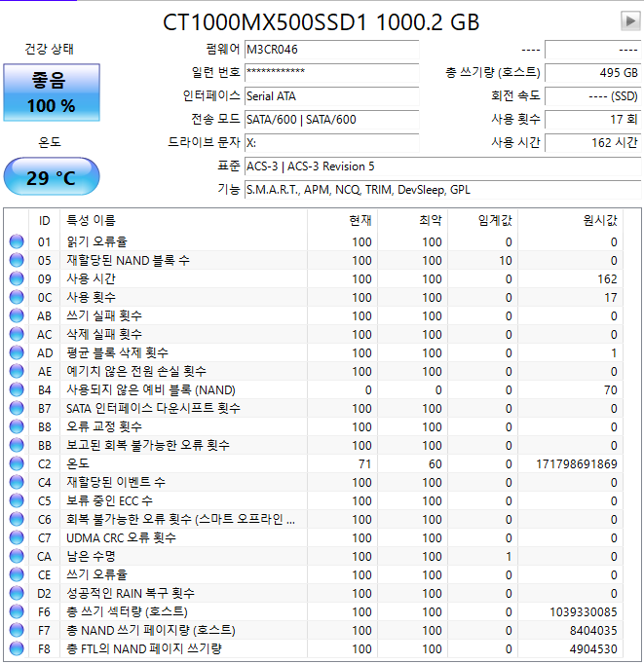Click current value 71 in 온도 row
644x664 pixels.
[364, 464]
